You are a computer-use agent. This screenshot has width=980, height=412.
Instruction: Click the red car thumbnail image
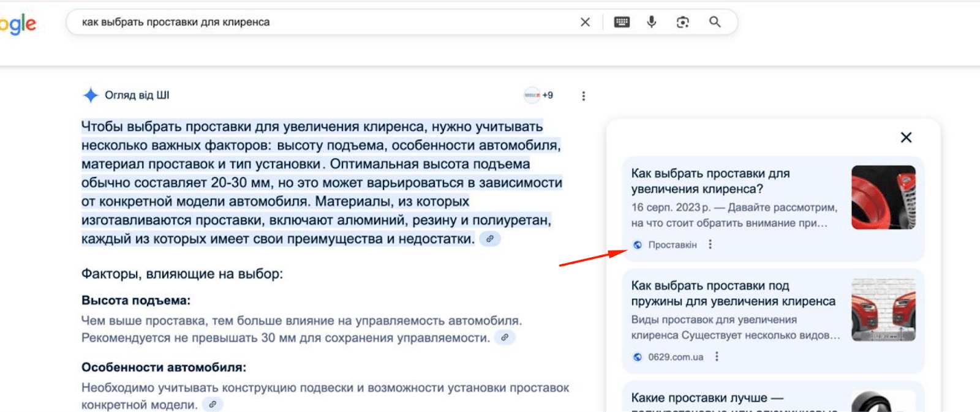coord(883,310)
